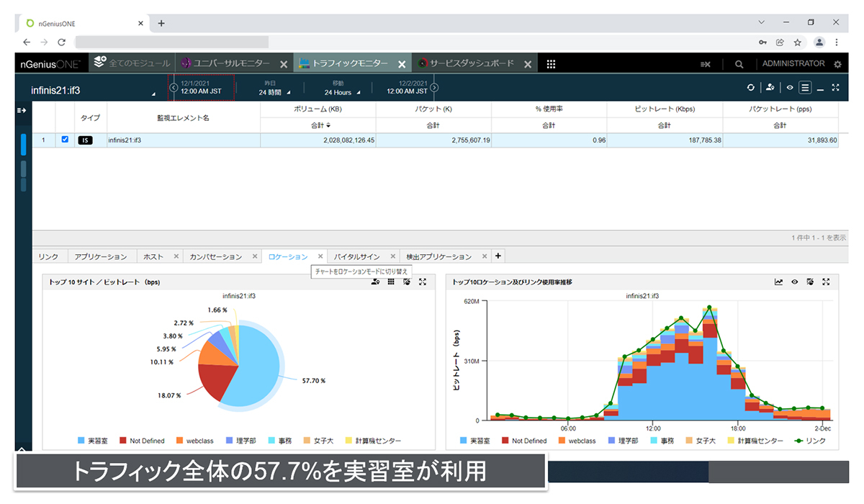Toggle eye visibility icon in trend panel
864x504 pixels.
(x=794, y=282)
